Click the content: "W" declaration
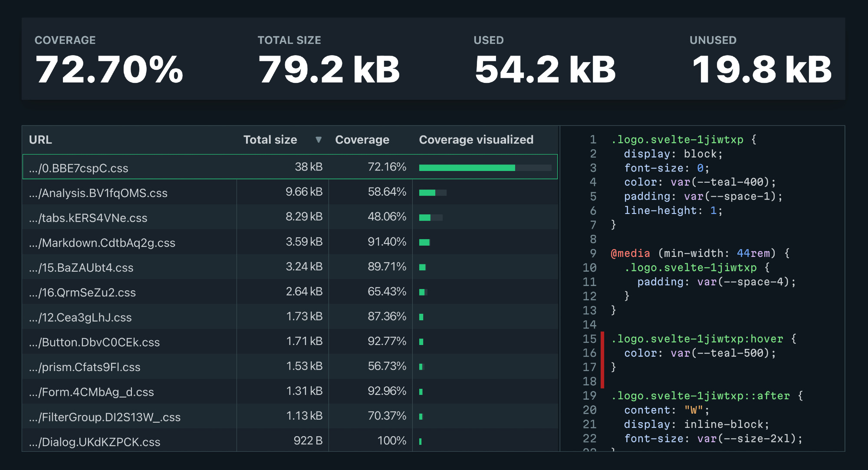This screenshot has width=868, height=470. (667, 410)
